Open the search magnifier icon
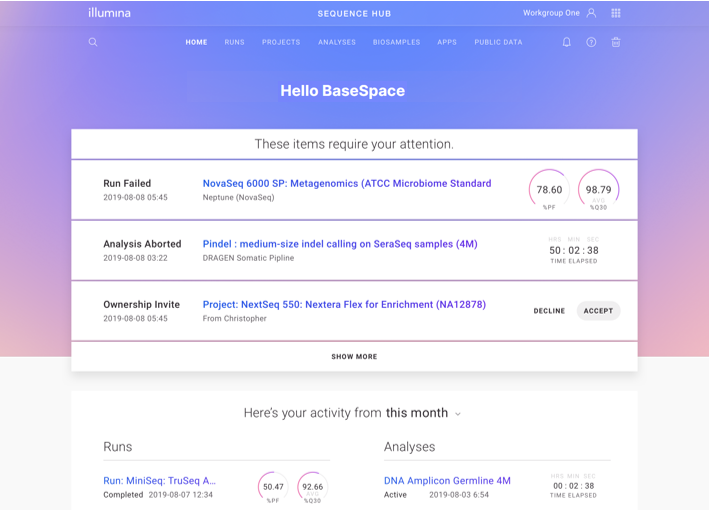Image resolution: width=709 pixels, height=512 pixels. tap(93, 42)
